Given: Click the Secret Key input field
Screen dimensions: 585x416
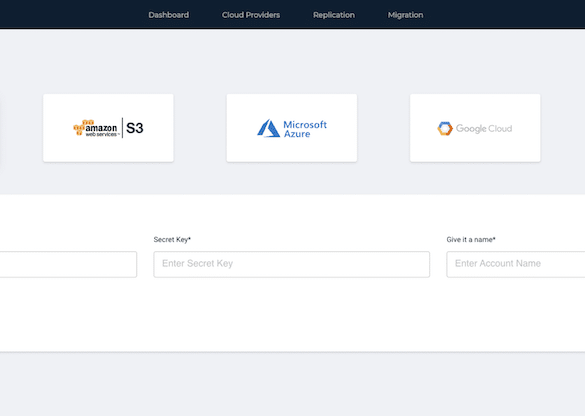Looking at the screenshot, I should click(x=291, y=264).
